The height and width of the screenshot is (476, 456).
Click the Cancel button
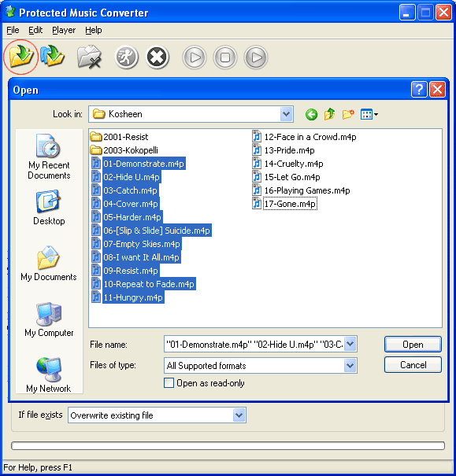413,364
